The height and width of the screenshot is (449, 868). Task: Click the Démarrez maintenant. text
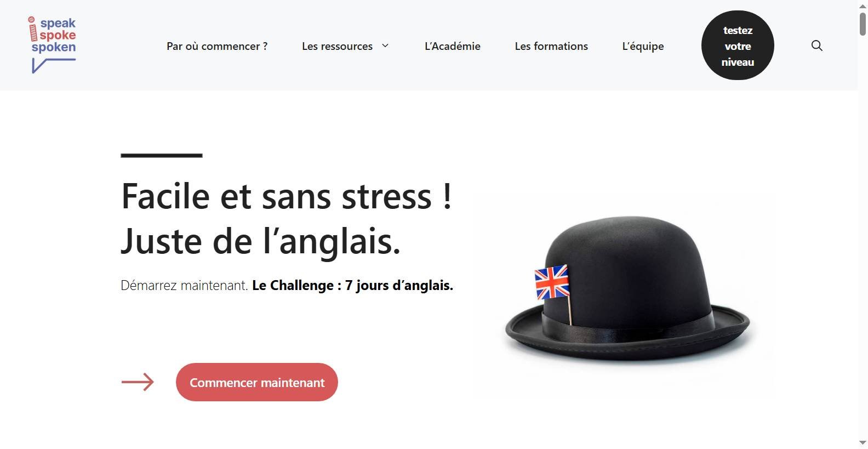point(185,286)
